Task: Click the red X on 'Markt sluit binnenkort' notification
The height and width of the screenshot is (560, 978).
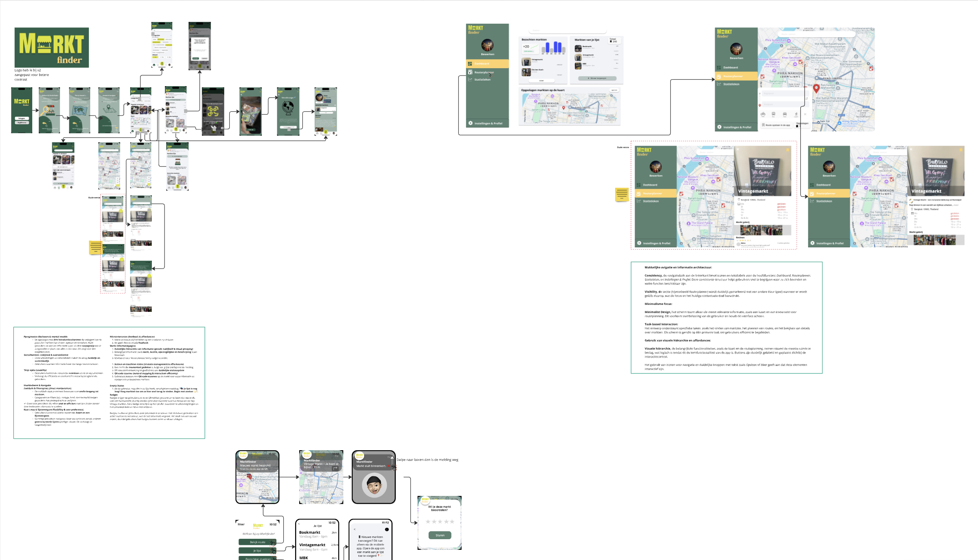Action: pos(389,466)
